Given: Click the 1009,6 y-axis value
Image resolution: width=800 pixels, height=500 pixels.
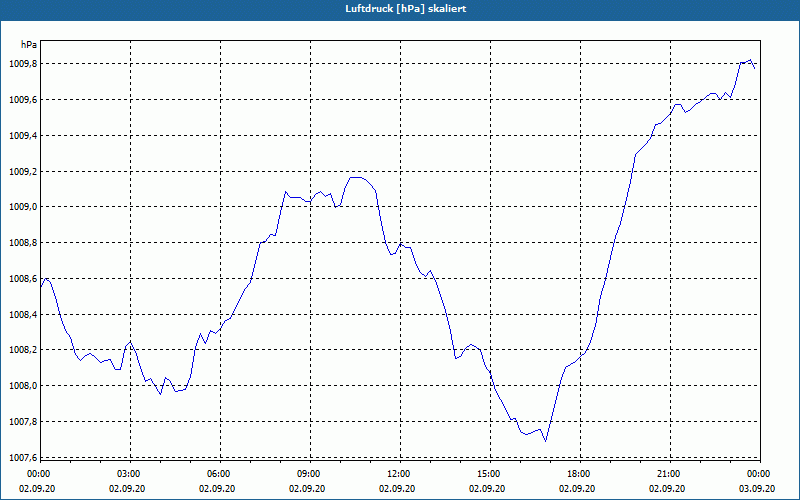Looking at the screenshot, I should 23,99.
